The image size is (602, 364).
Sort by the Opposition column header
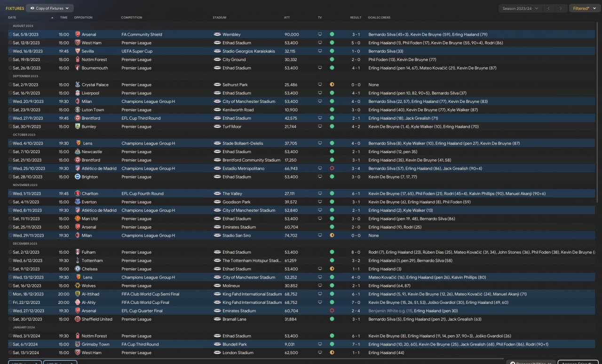[83, 18]
